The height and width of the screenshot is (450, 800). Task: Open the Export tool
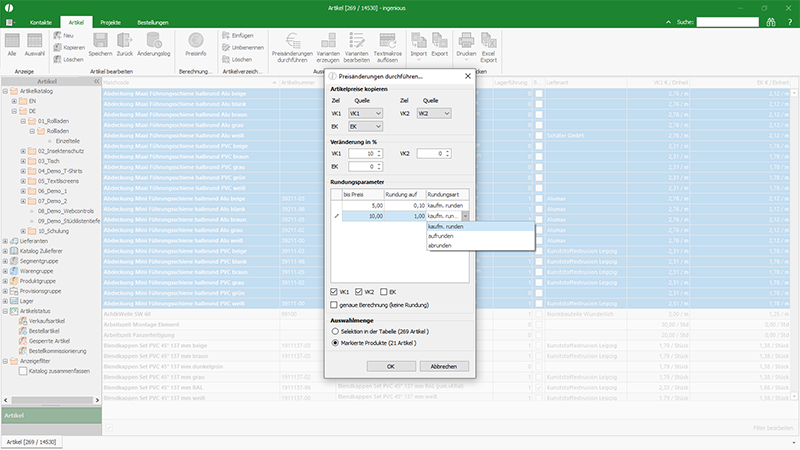click(439, 44)
